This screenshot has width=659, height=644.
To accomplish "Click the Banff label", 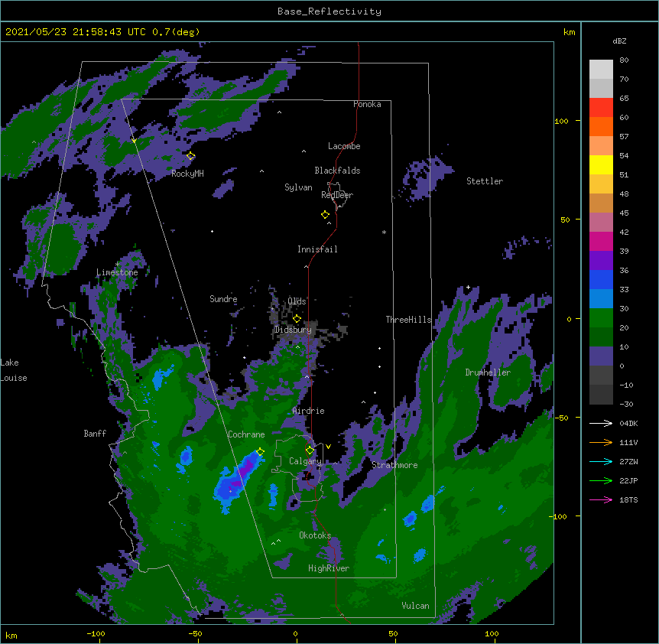I will (95, 434).
